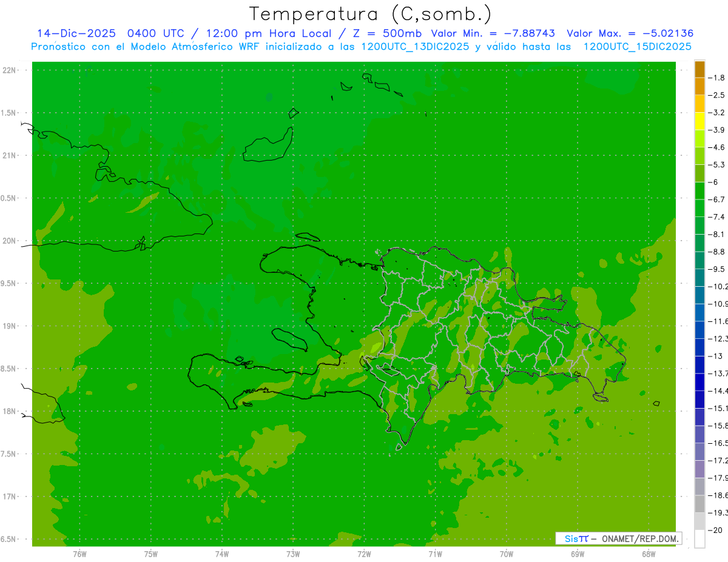Click the -3.2 colorbar value
The height and width of the screenshot is (562, 728).
click(716, 113)
